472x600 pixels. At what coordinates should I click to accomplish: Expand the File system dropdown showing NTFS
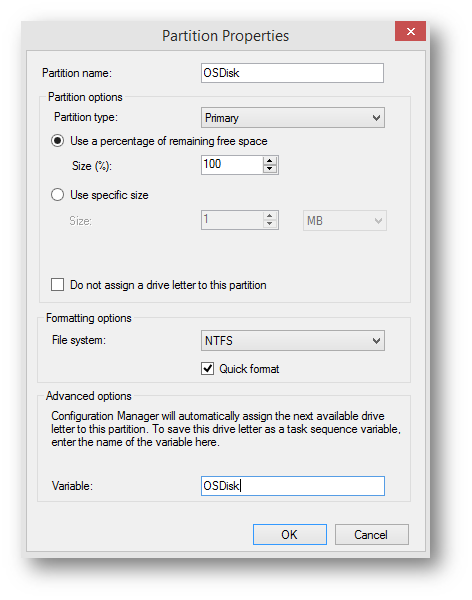tap(292, 341)
